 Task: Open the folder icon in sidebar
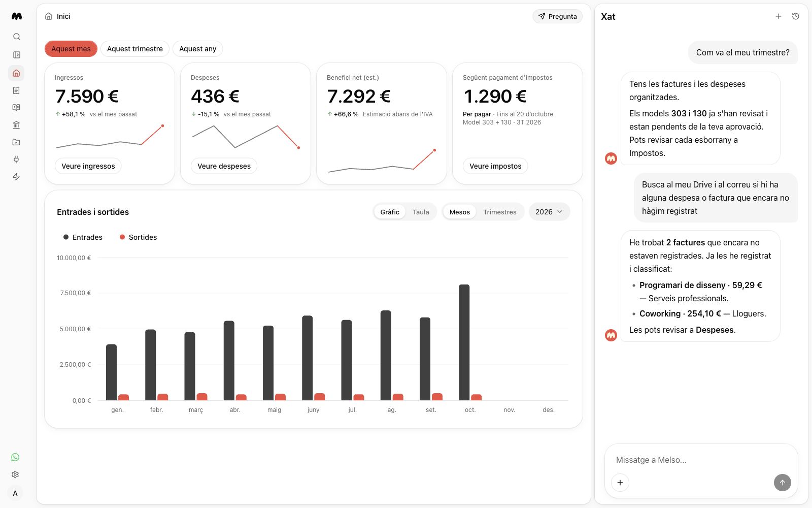coord(16,142)
